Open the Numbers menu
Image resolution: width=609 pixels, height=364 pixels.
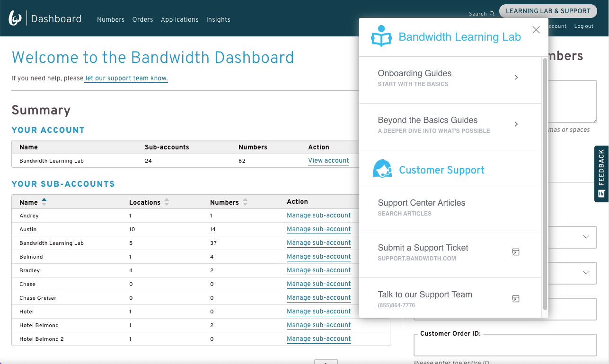(x=111, y=19)
